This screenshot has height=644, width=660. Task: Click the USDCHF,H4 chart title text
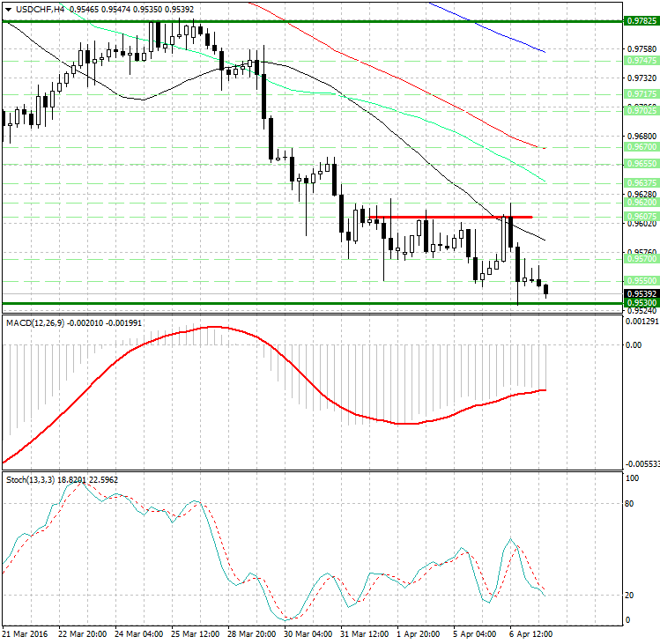(x=40, y=9)
